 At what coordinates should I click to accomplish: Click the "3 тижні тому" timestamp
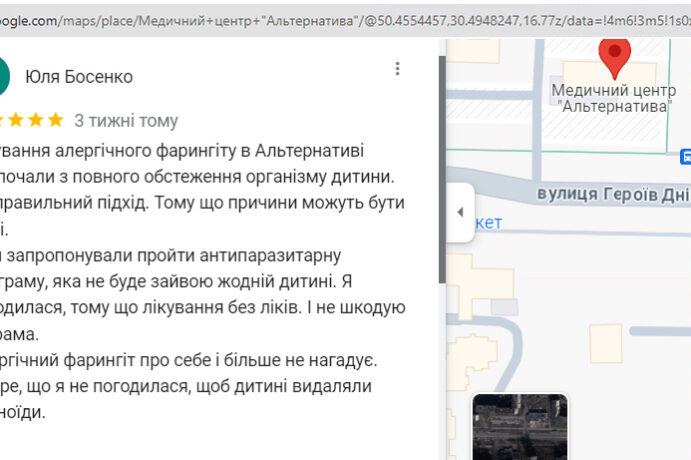click(126, 121)
